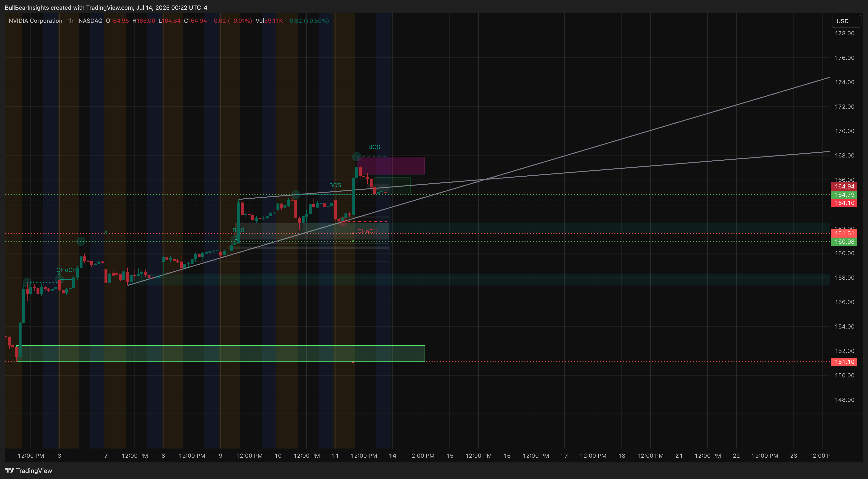Click the bold date 21 on time axis
The width and height of the screenshot is (868, 479).
pos(679,456)
